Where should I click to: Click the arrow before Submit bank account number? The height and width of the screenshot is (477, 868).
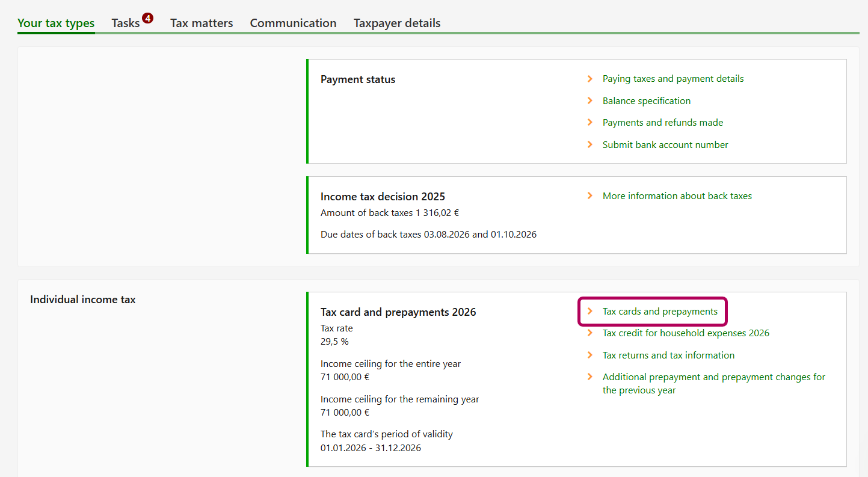[590, 144]
